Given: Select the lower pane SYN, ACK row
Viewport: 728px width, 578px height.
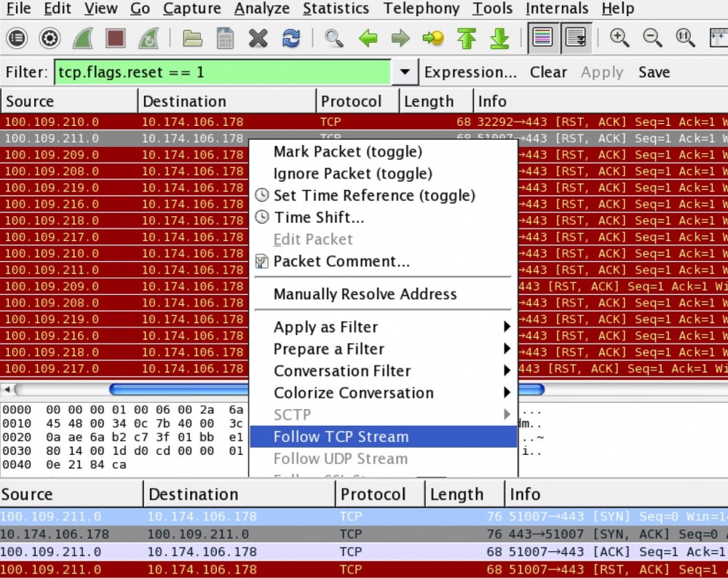Looking at the screenshot, I should (364, 534).
